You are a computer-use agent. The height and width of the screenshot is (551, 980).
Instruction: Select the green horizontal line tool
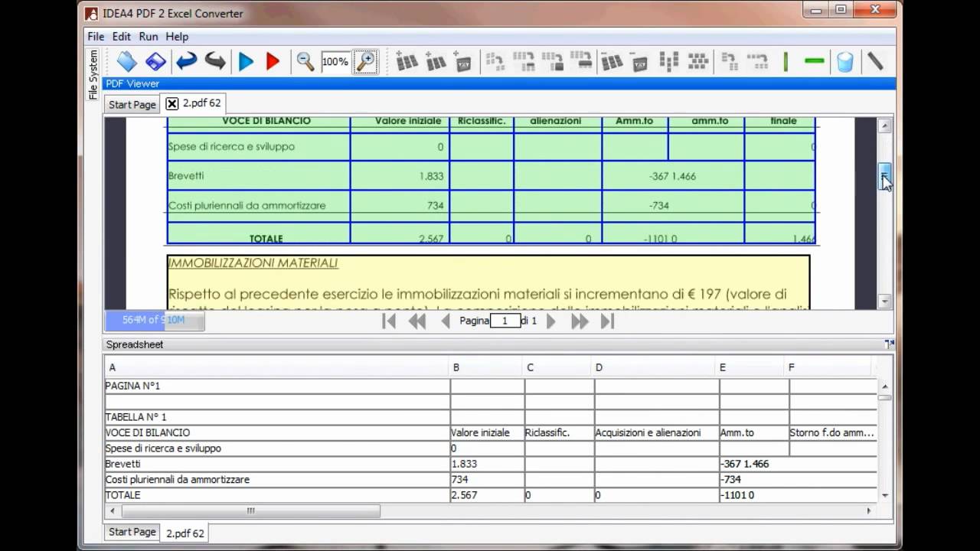click(815, 61)
